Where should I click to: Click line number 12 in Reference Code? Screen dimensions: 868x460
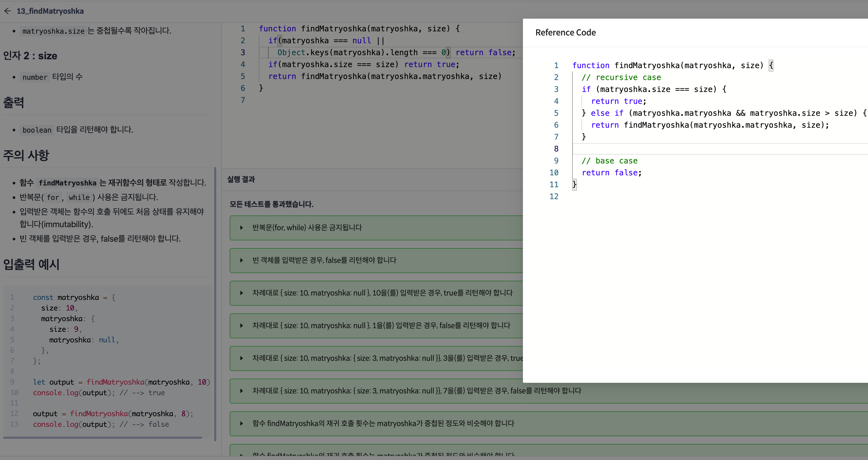tap(554, 197)
